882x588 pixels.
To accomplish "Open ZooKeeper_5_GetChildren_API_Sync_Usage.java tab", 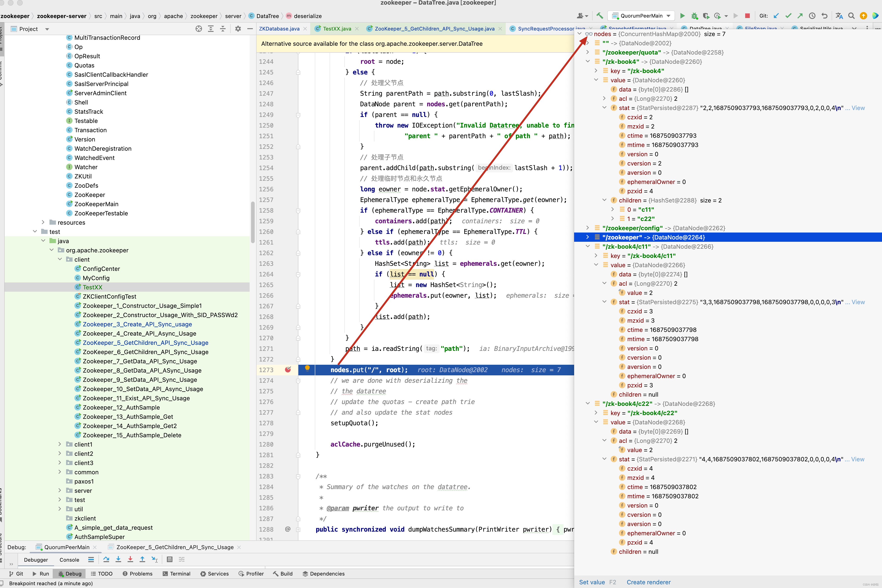I will pos(434,29).
